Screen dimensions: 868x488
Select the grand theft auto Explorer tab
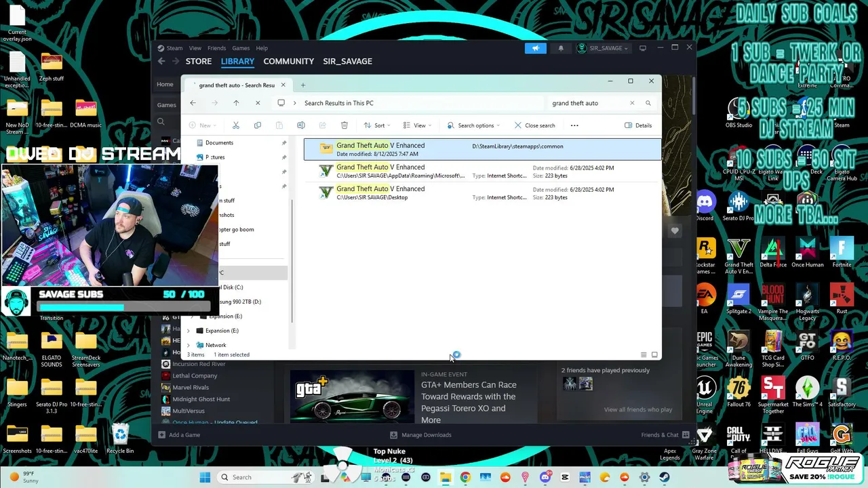[x=237, y=85]
